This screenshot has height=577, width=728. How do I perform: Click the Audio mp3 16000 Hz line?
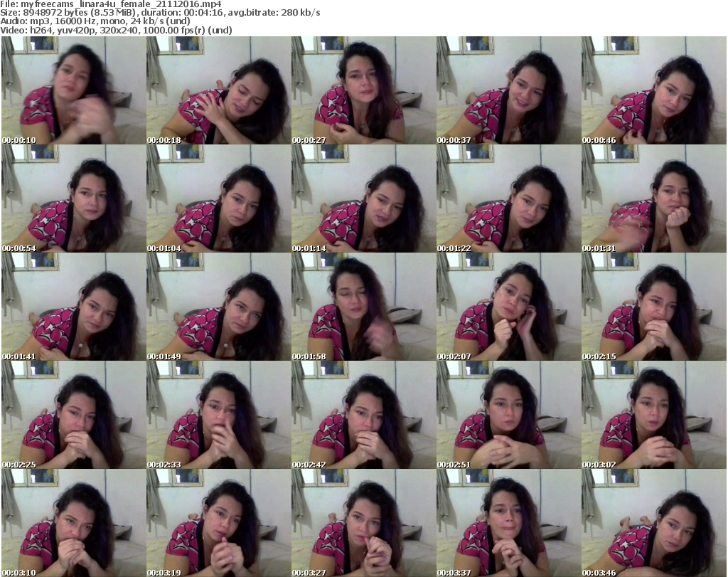click(95, 21)
